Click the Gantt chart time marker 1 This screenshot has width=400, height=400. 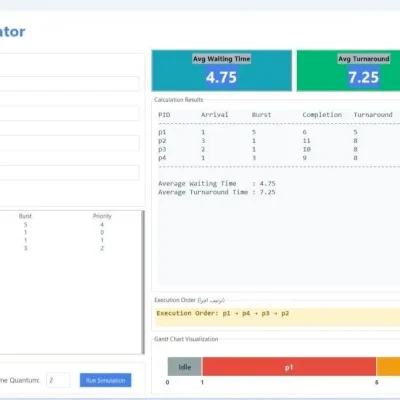click(202, 382)
